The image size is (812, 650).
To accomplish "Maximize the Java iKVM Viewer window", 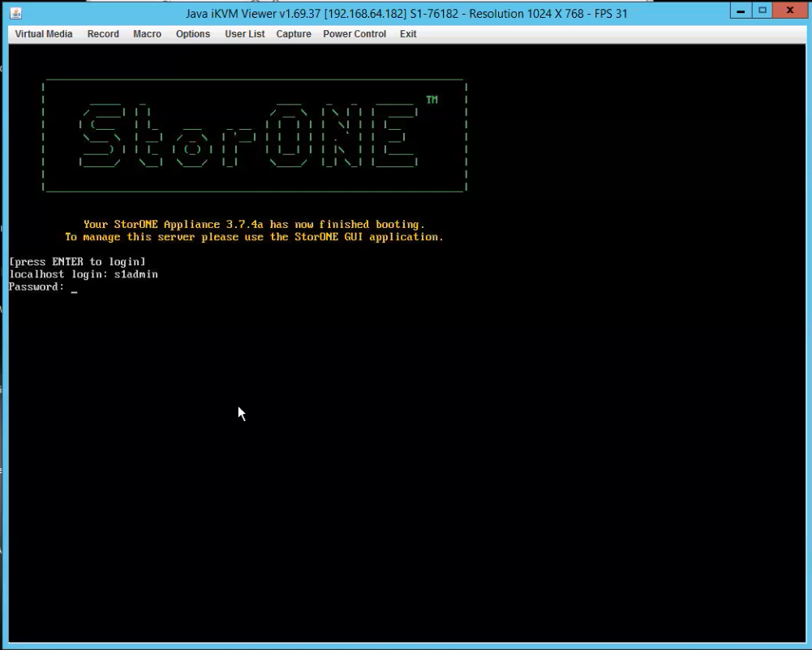I will (x=764, y=11).
